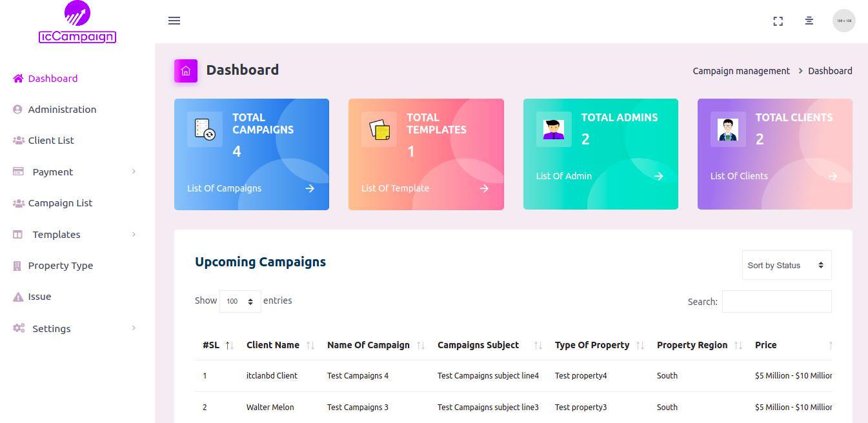Click the Total Campaigns checklist icon

tap(205, 130)
